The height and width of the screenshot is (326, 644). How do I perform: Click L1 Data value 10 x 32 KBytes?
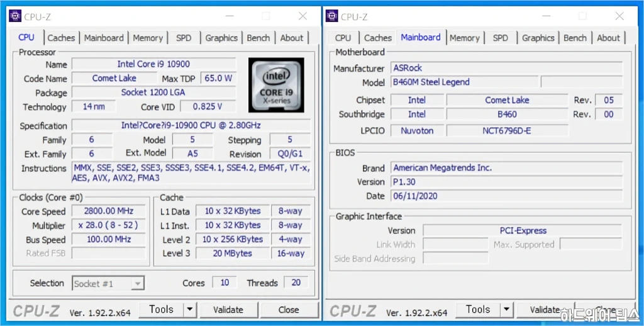(x=233, y=211)
